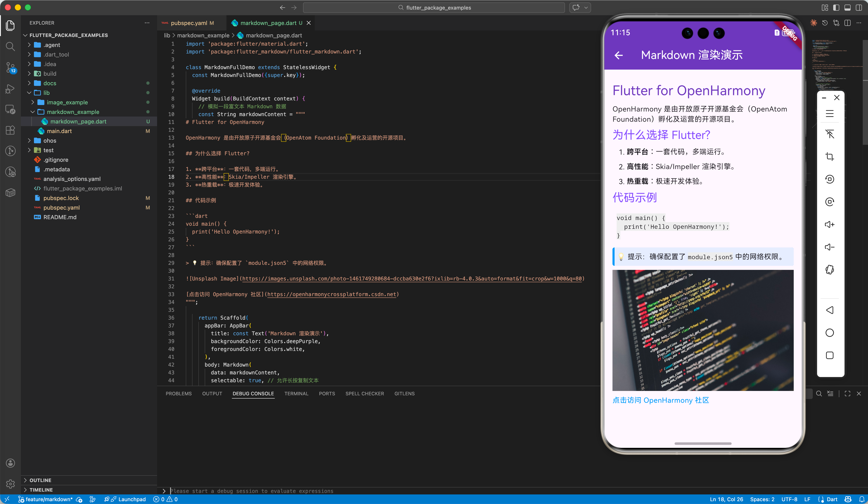The width and height of the screenshot is (868, 504).
Task: Toggle bottom panel layout icon
Action: click(x=847, y=8)
